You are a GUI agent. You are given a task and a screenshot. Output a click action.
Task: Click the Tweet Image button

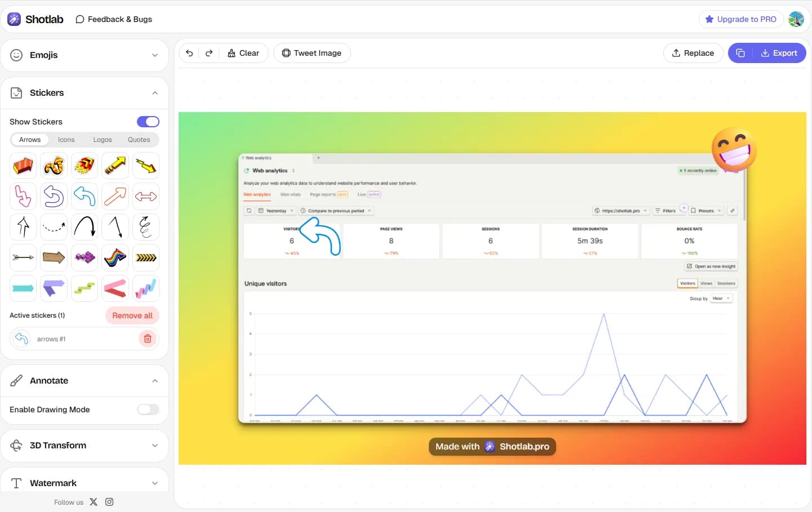pyautogui.click(x=312, y=53)
